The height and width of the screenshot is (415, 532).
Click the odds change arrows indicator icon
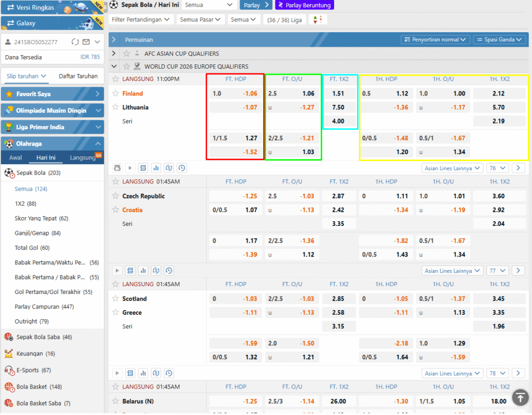pyautogui.click(x=315, y=20)
